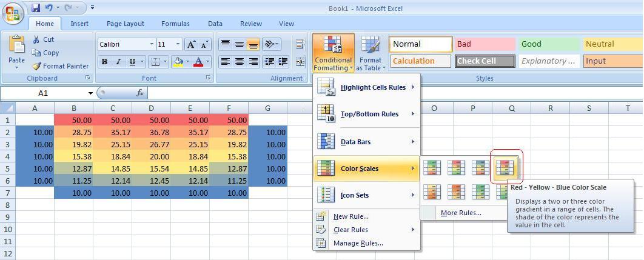Viewport: 644px width, 260px height.
Task: Open the Font dialog launcher
Action: [208, 78]
